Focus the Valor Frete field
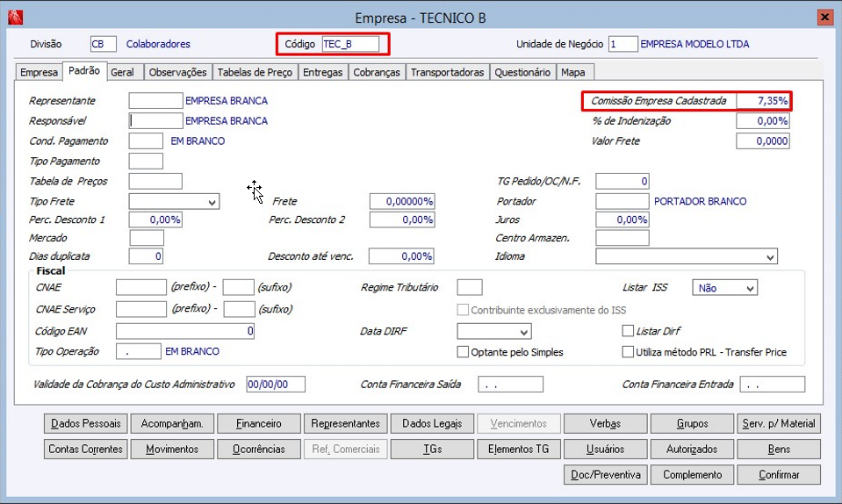Screen dimensions: 842x504 click(x=763, y=141)
